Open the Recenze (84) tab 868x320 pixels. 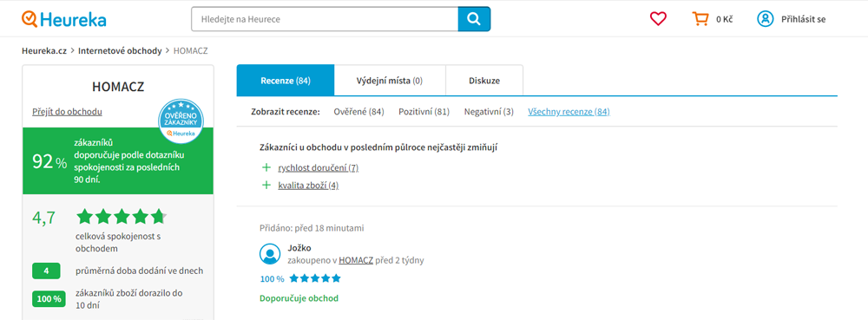(x=286, y=81)
